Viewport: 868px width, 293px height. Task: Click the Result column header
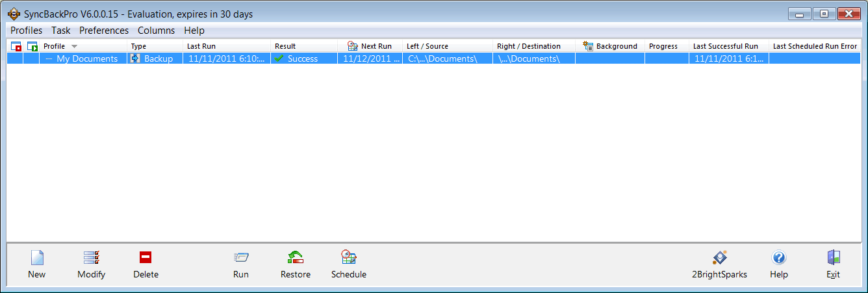click(304, 46)
